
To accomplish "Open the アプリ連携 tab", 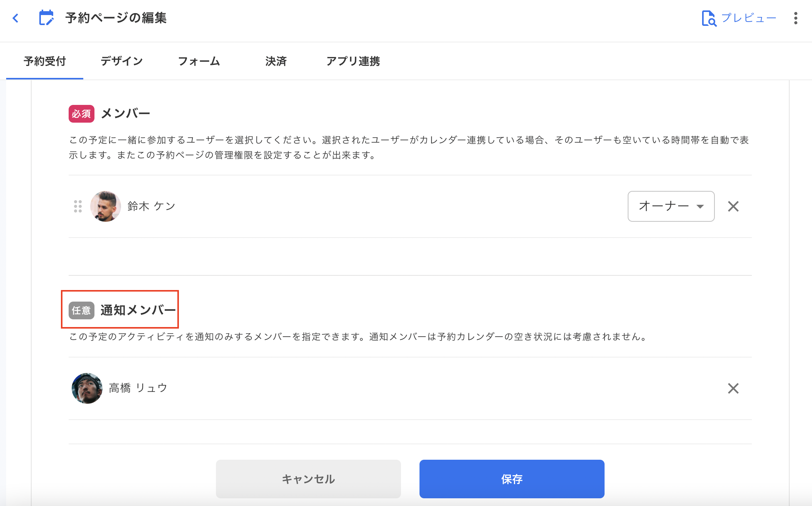I will tap(353, 61).
